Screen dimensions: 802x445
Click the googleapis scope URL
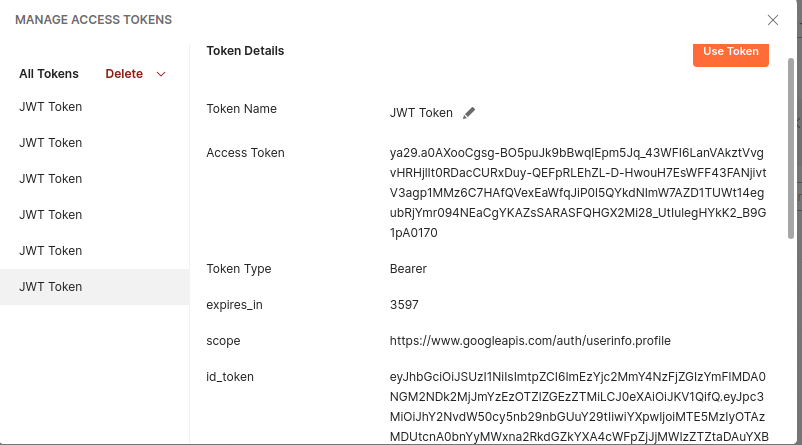tap(529, 341)
